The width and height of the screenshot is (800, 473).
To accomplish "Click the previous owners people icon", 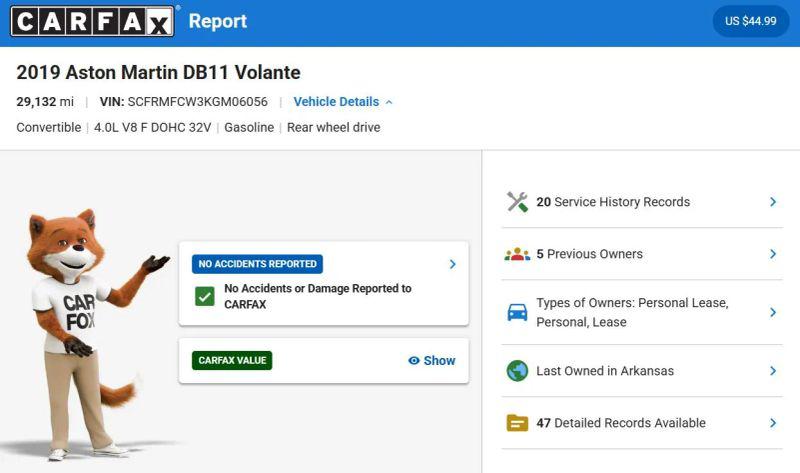I will click(x=517, y=254).
